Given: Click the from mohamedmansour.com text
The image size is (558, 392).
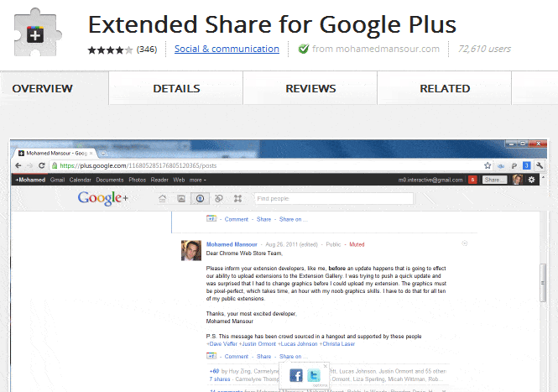Looking at the screenshot, I should pos(376,49).
